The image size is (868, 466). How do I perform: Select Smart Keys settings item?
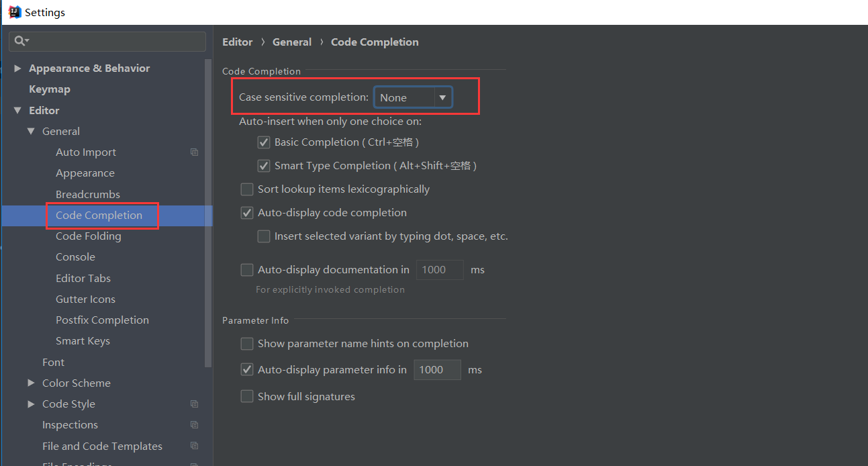[83, 341]
